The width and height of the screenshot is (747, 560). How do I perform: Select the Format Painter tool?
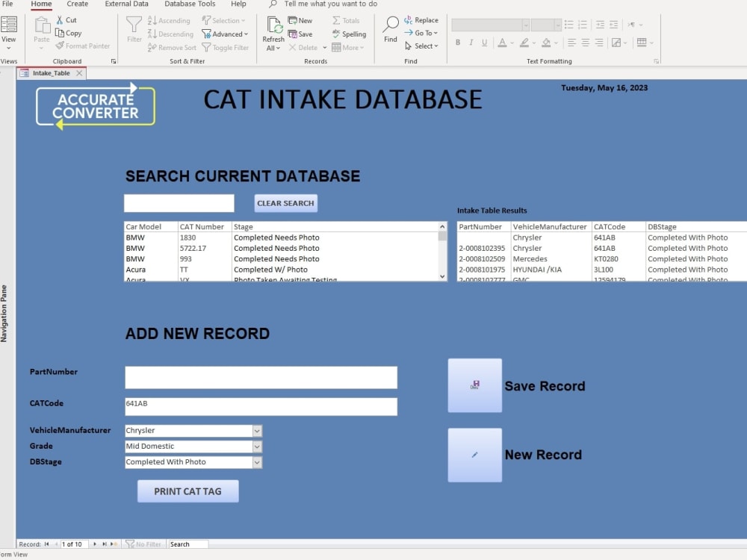(x=83, y=46)
